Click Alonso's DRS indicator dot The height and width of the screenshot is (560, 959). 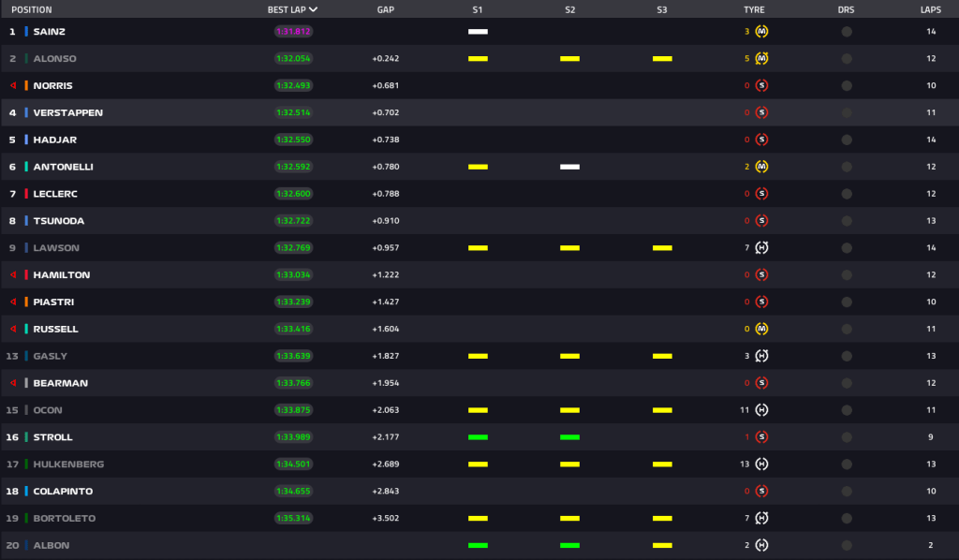point(847,59)
